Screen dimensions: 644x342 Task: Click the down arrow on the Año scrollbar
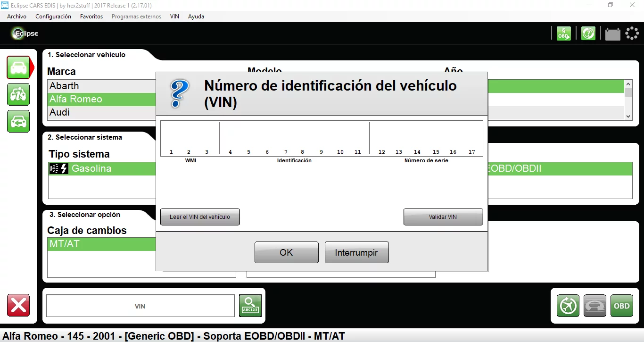tap(627, 116)
